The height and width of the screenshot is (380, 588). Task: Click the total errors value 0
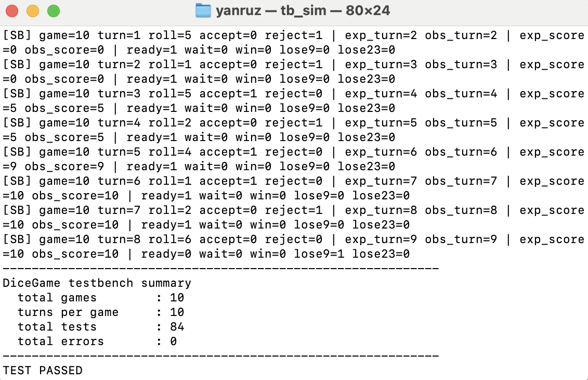coord(174,341)
